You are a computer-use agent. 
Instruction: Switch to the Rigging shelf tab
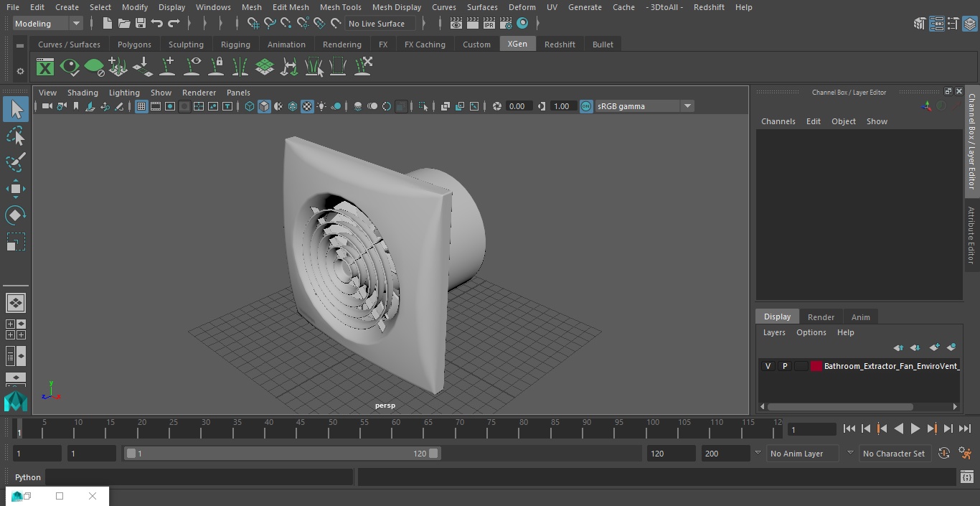coord(235,44)
